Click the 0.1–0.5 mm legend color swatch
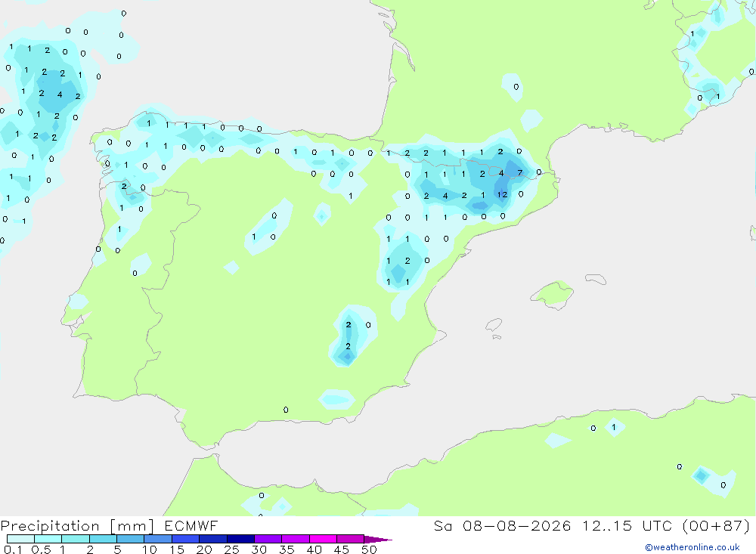Image resolution: width=756 pixels, height=554 pixels. [20, 539]
